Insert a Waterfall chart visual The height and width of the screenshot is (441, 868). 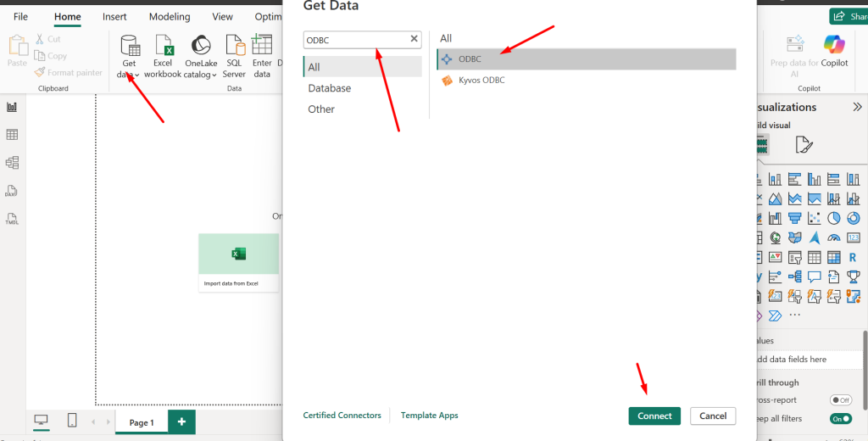click(x=775, y=218)
